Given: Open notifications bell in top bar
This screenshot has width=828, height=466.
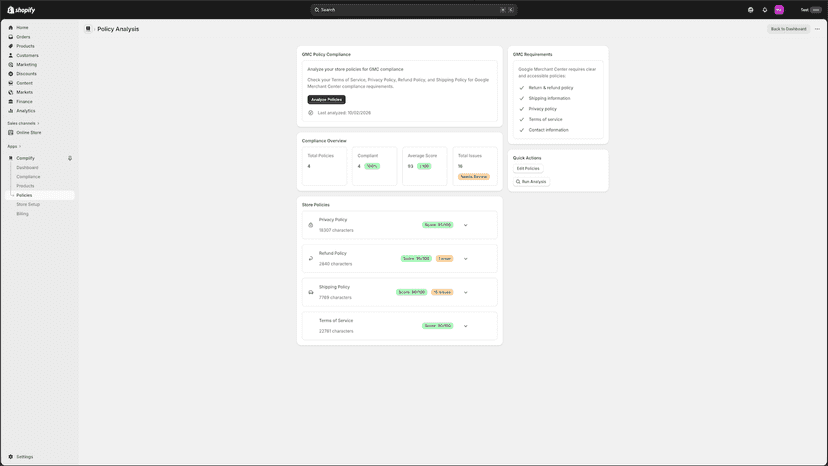Looking at the screenshot, I should click(x=765, y=10).
